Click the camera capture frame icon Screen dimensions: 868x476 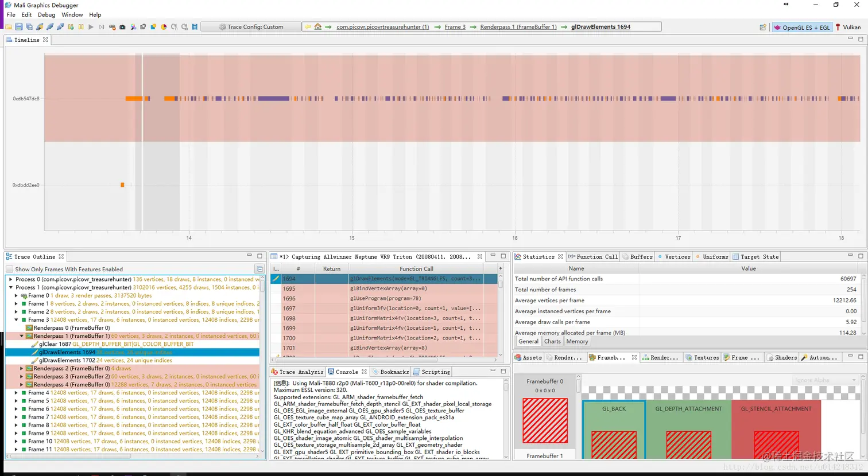tap(122, 27)
